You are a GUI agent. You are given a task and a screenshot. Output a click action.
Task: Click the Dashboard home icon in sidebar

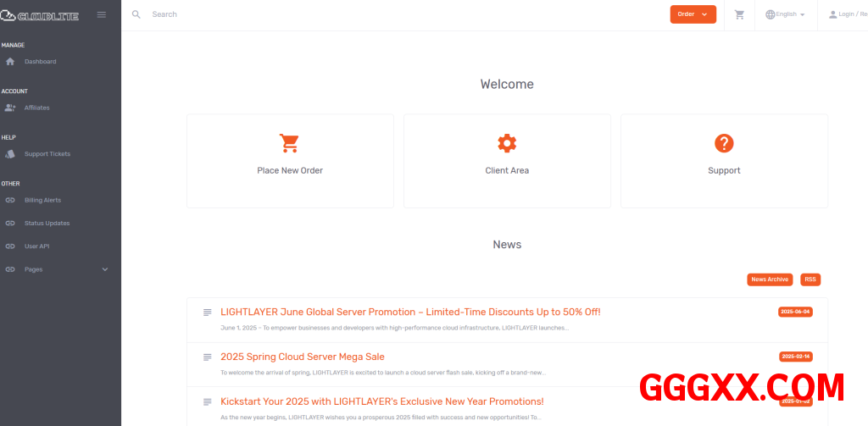pos(10,62)
